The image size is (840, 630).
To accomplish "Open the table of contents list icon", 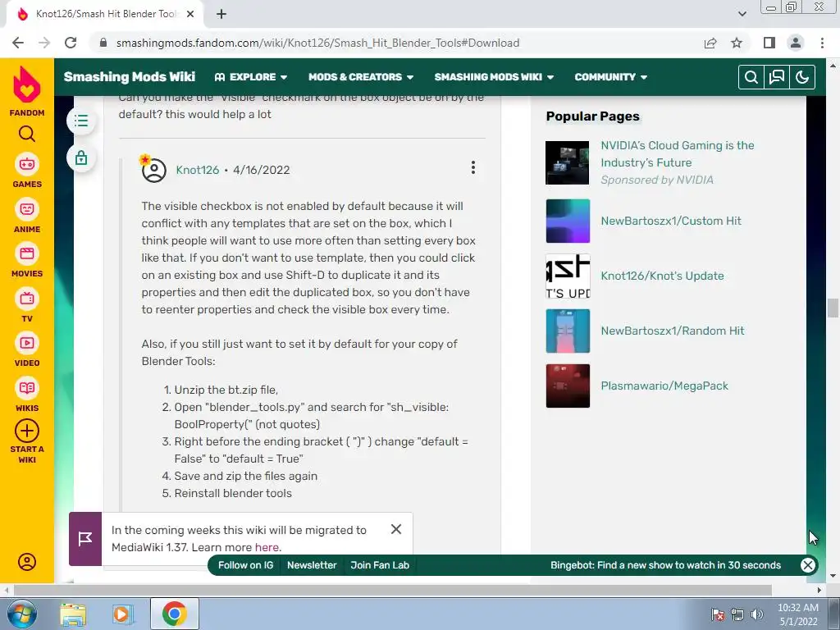I will tap(81, 121).
